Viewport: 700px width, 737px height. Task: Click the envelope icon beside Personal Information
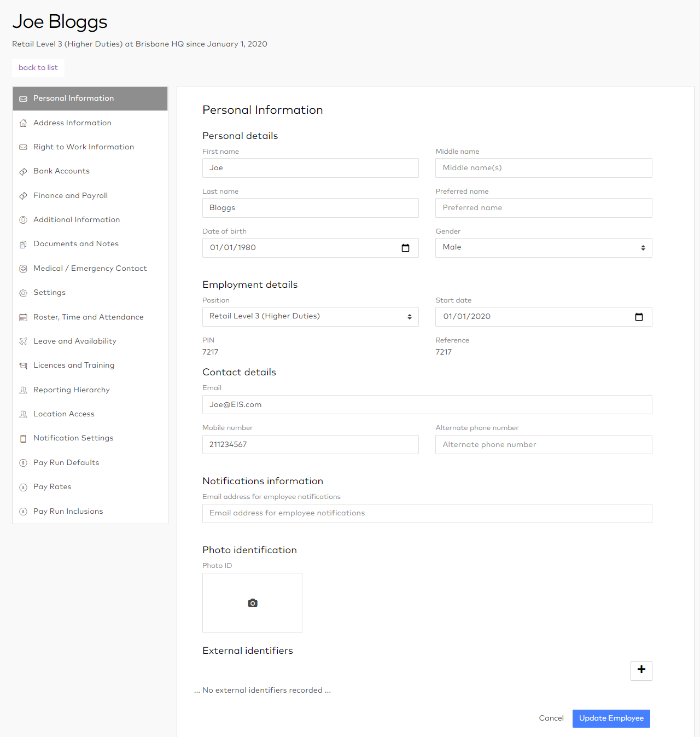pyautogui.click(x=23, y=99)
